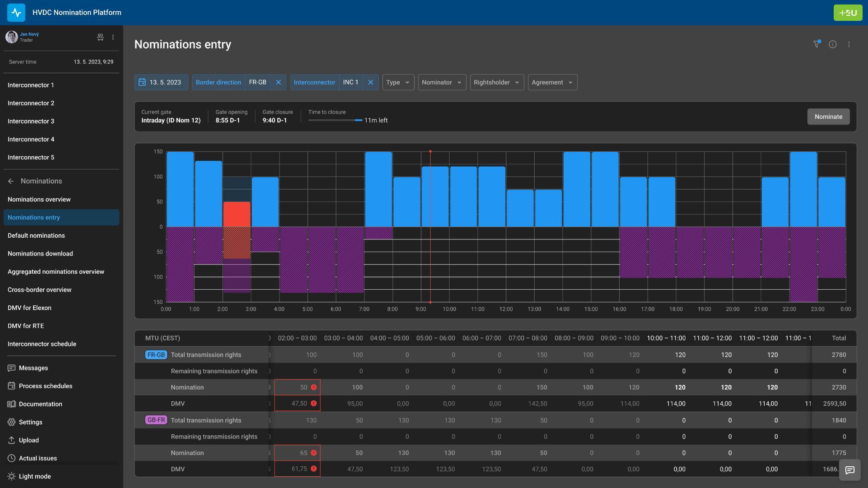868x488 pixels.
Task: Open user switch icon next to Jan Nový
Action: coord(100,37)
